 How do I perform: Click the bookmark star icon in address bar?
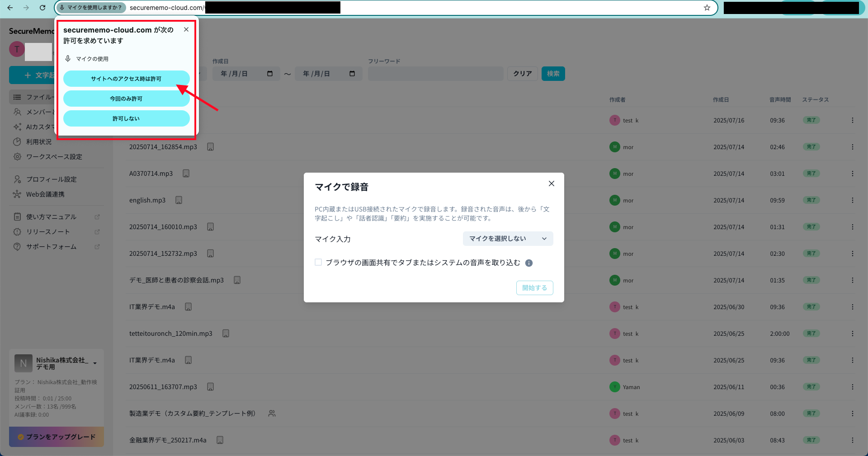(x=707, y=8)
